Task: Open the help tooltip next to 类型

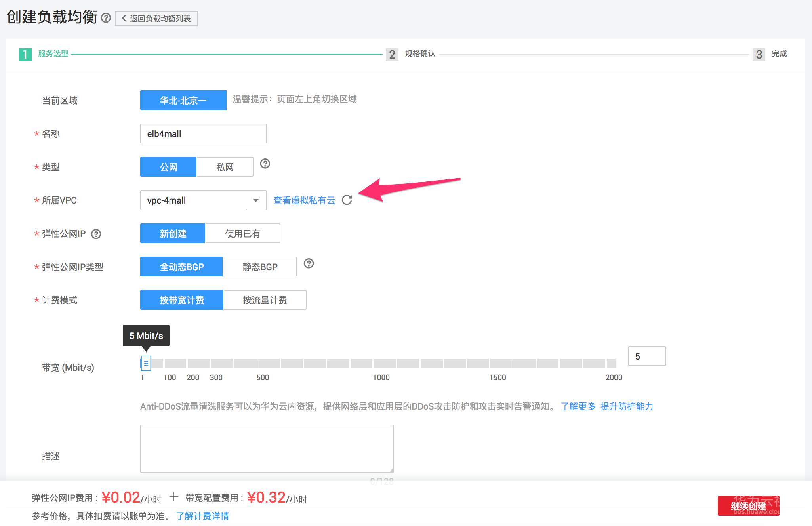Action: [x=265, y=164]
